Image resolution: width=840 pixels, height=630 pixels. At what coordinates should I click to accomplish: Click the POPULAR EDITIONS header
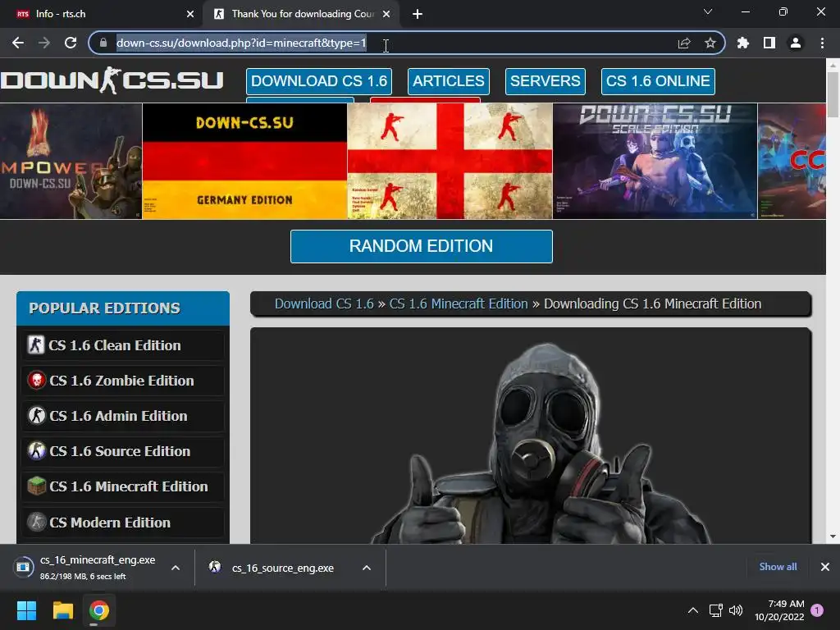click(x=123, y=308)
